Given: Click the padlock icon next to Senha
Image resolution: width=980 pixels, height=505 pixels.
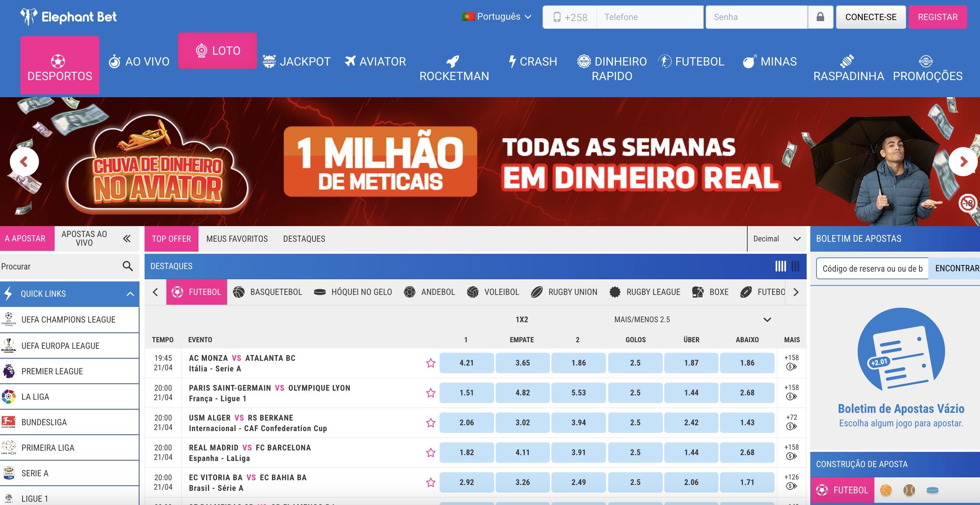Looking at the screenshot, I should [x=820, y=17].
